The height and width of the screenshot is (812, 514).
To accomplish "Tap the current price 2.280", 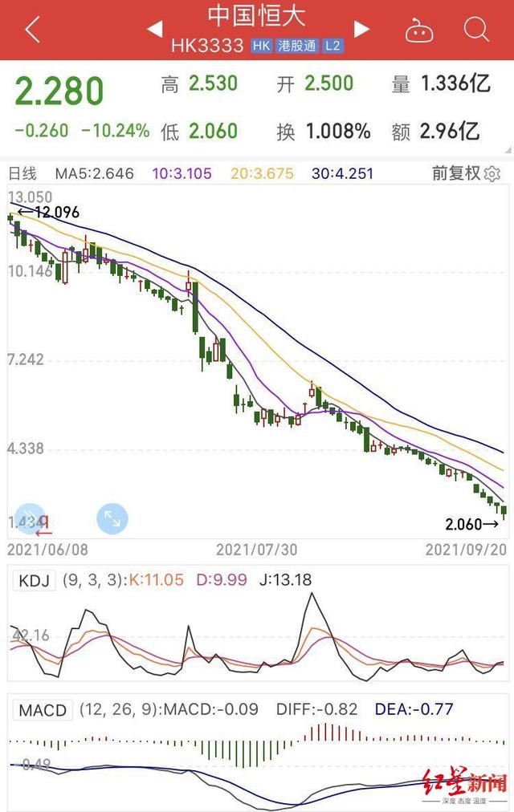I will (x=59, y=91).
